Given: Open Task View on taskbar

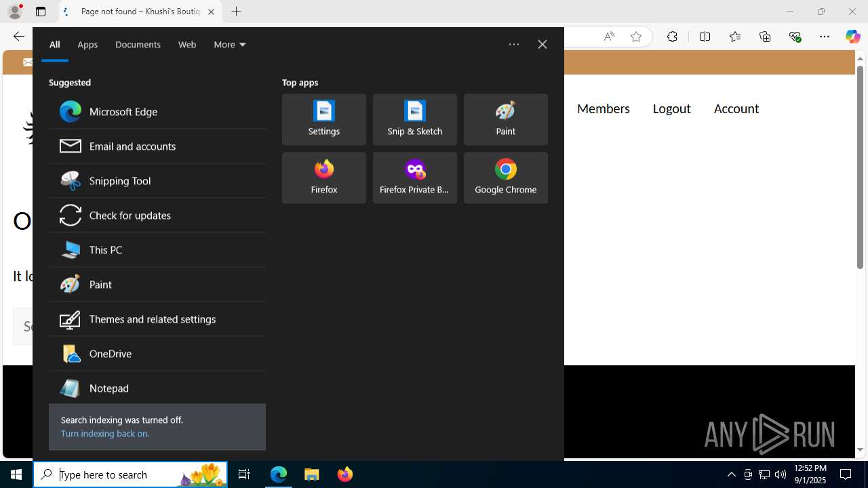Looking at the screenshot, I should [244, 474].
